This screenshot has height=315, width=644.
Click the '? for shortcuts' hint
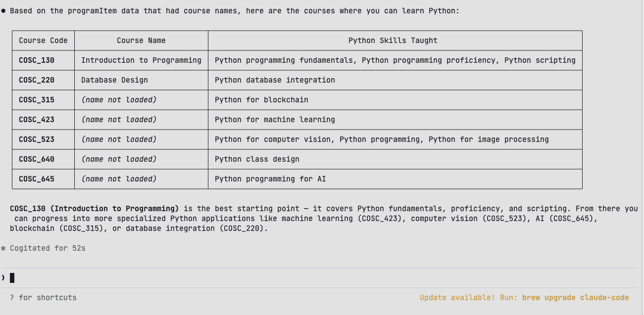(x=43, y=298)
